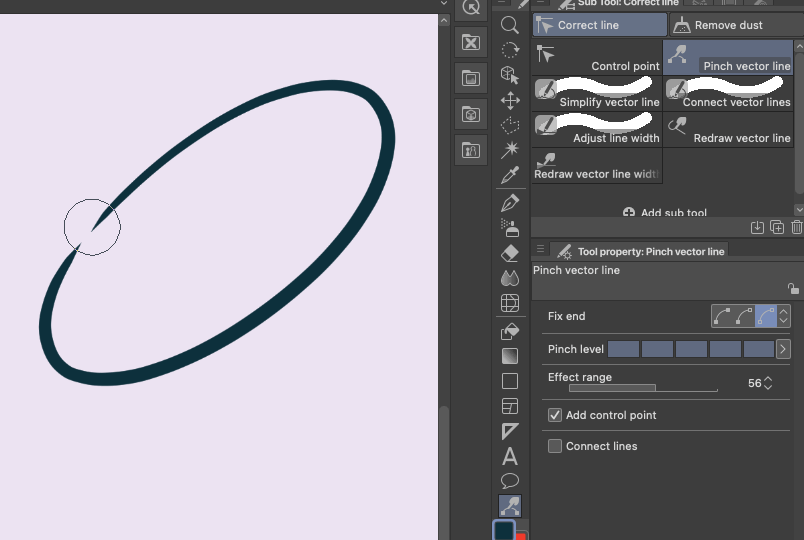The image size is (804, 540).
Task: Click the delete sub tool trash icon
Action: [x=796, y=227]
